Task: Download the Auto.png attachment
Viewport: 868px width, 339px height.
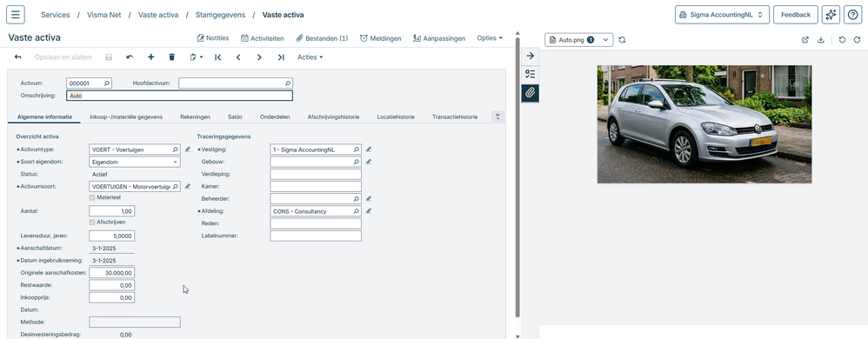Action: point(821,40)
